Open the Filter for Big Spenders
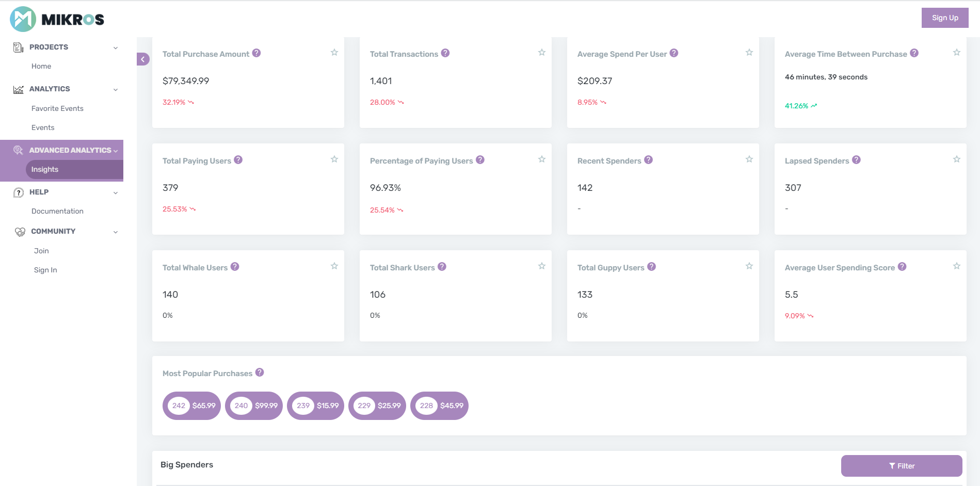Viewport: 980px width, 486px height. pos(901,466)
